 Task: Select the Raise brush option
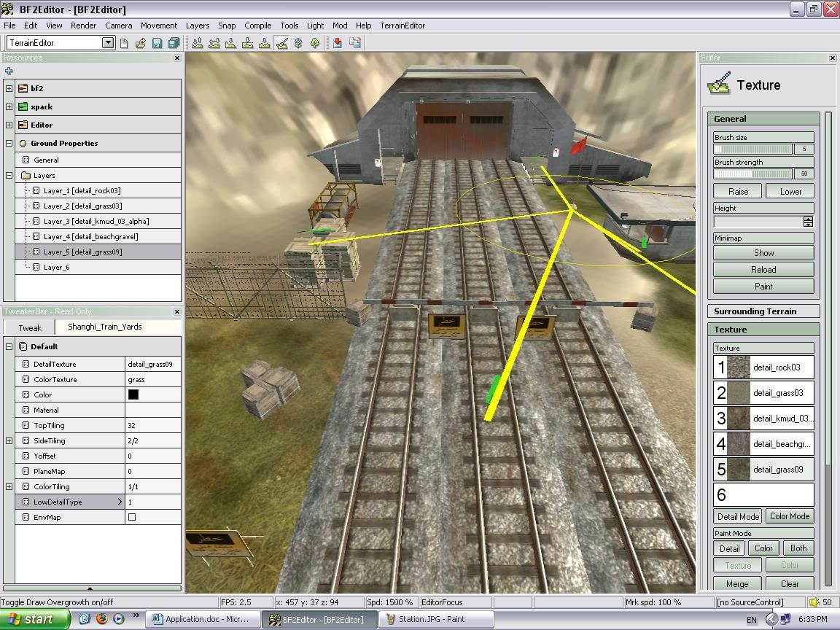pos(738,191)
